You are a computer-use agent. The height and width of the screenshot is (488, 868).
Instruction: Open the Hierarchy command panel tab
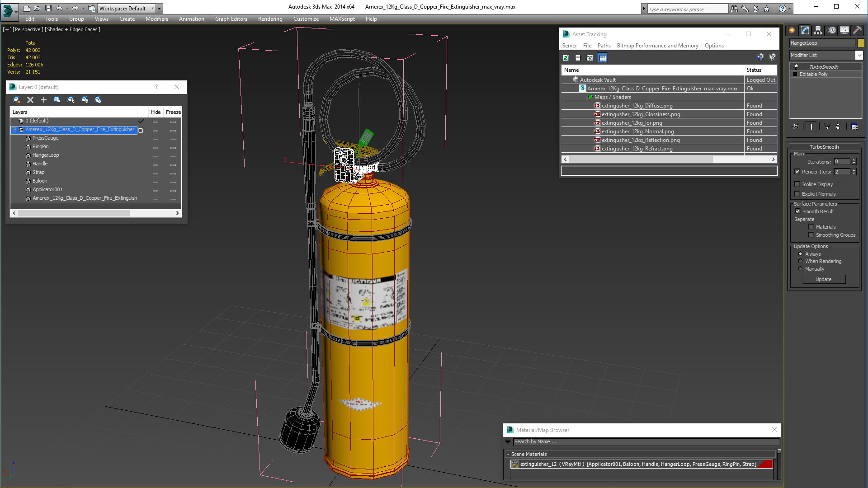tap(818, 30)
